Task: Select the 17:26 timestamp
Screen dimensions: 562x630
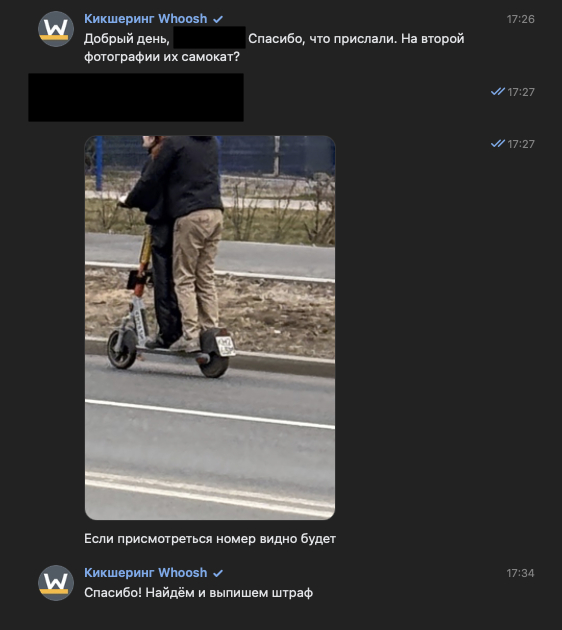Action: click(520, 19)
